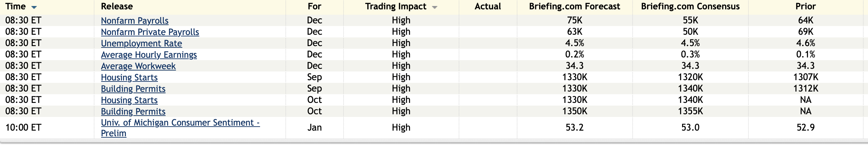Click the Prior column header
The height and width of the screenshot is (147, 868).
coord(805,6)
